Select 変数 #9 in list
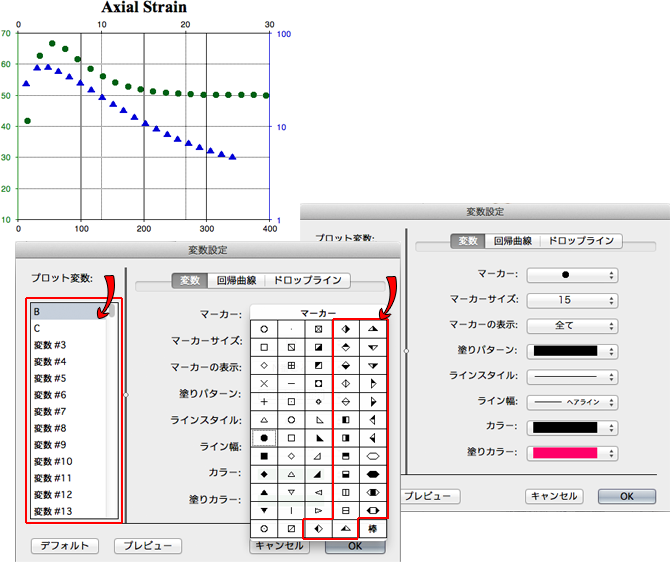Image resolution: width=670 pixels, height=562 pixels. pyautogui.click(x=68, y=445)
